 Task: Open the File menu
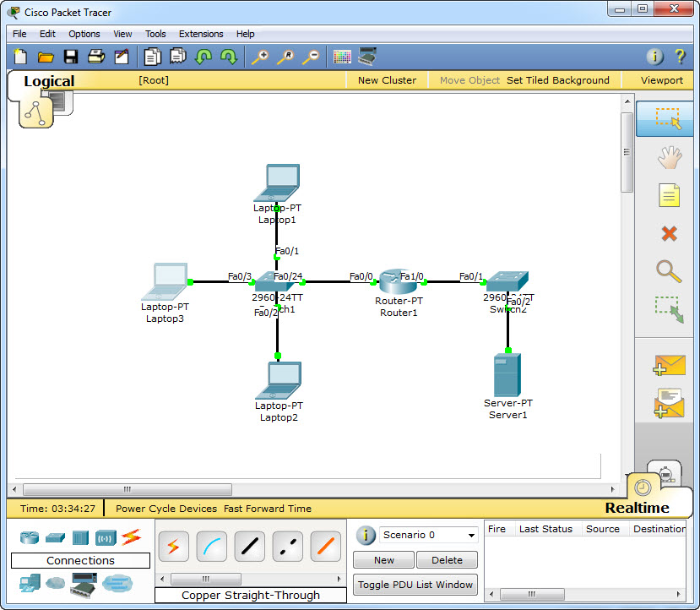19,34
